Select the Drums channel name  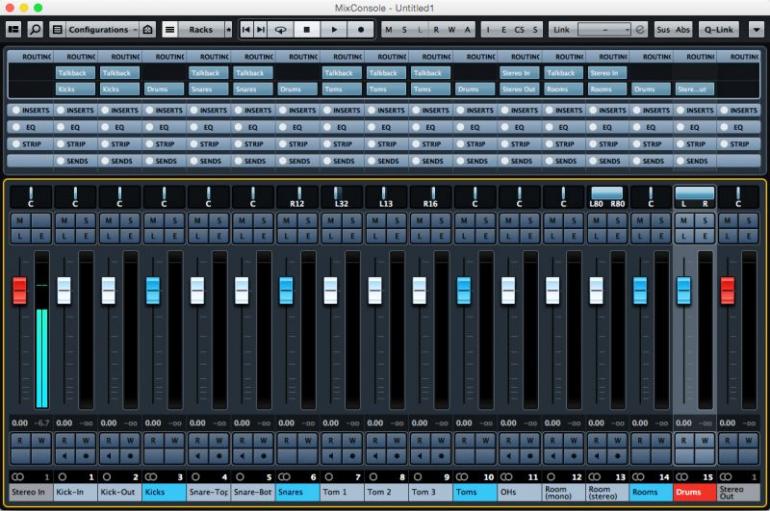tap(695, 492)
